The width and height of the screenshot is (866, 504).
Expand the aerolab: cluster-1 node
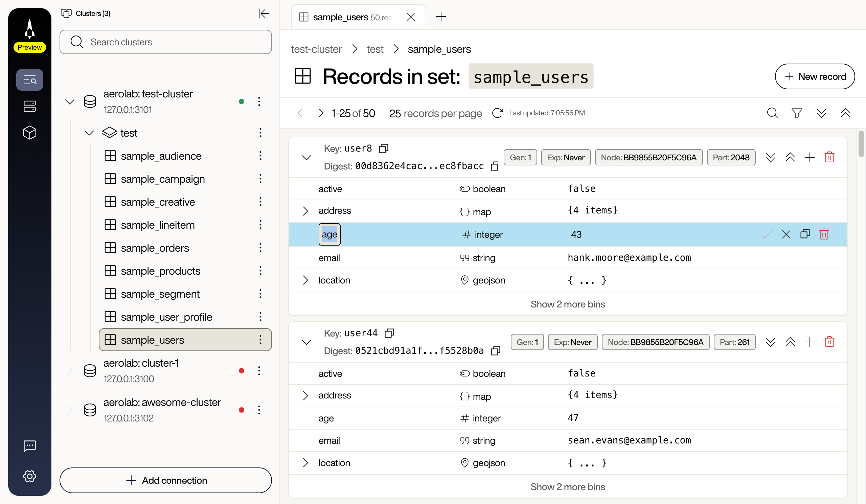(x=70, y=371)
